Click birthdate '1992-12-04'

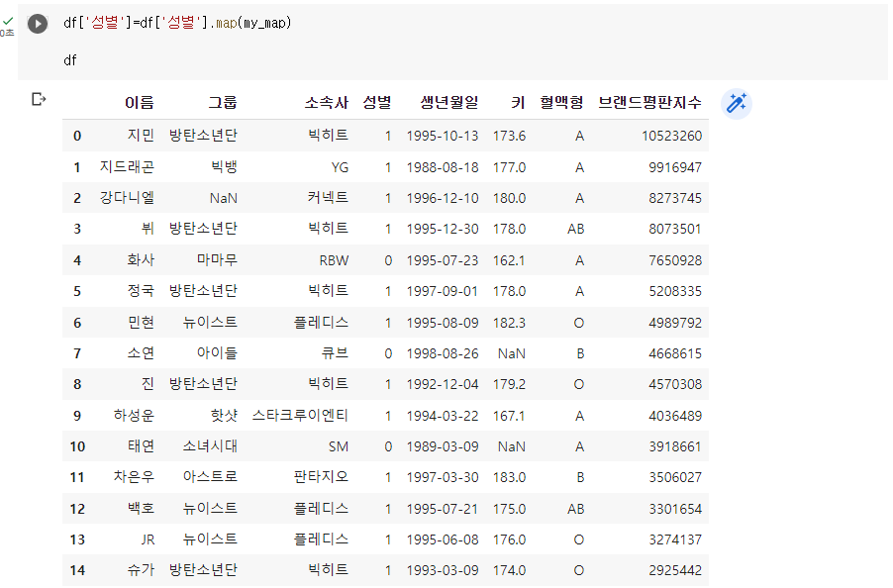tap(443, 384)
